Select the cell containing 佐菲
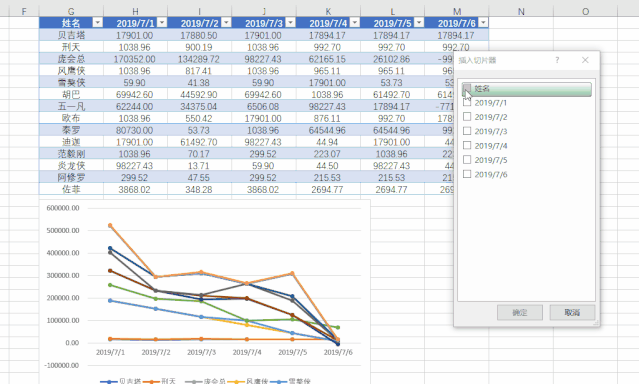 click(71, 189)
